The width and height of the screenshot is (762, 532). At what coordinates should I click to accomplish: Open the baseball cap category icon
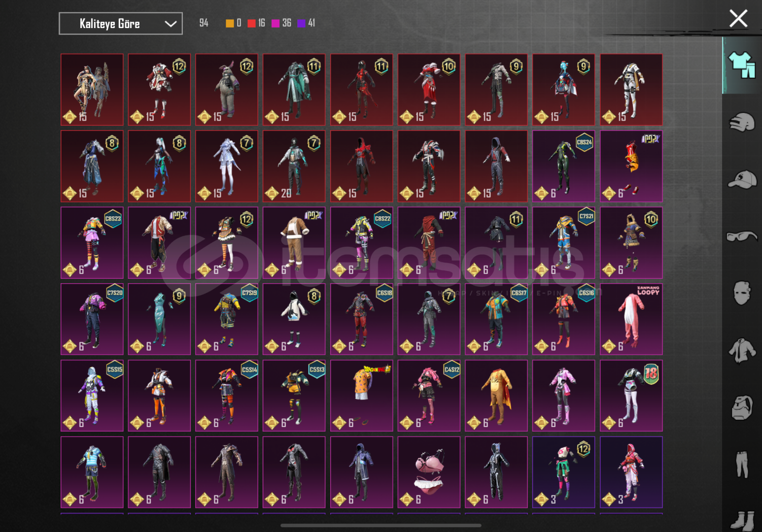click(742, 179)
